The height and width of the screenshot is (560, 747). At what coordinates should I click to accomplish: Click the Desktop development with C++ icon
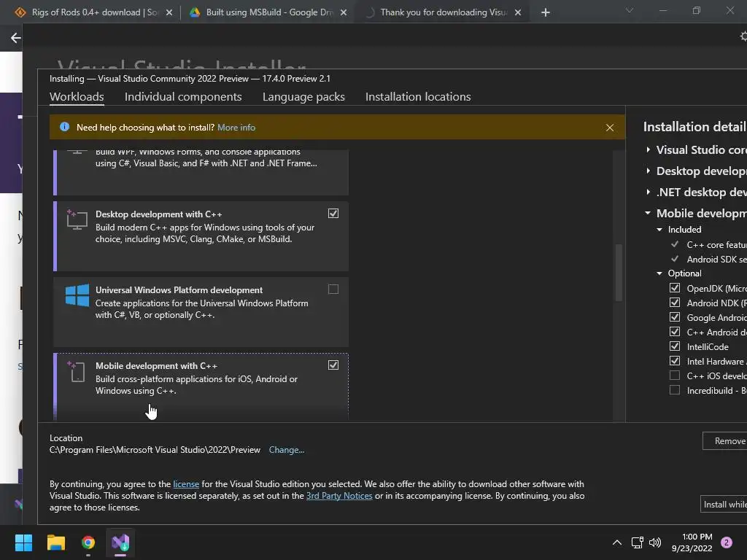tap(77, 219)
